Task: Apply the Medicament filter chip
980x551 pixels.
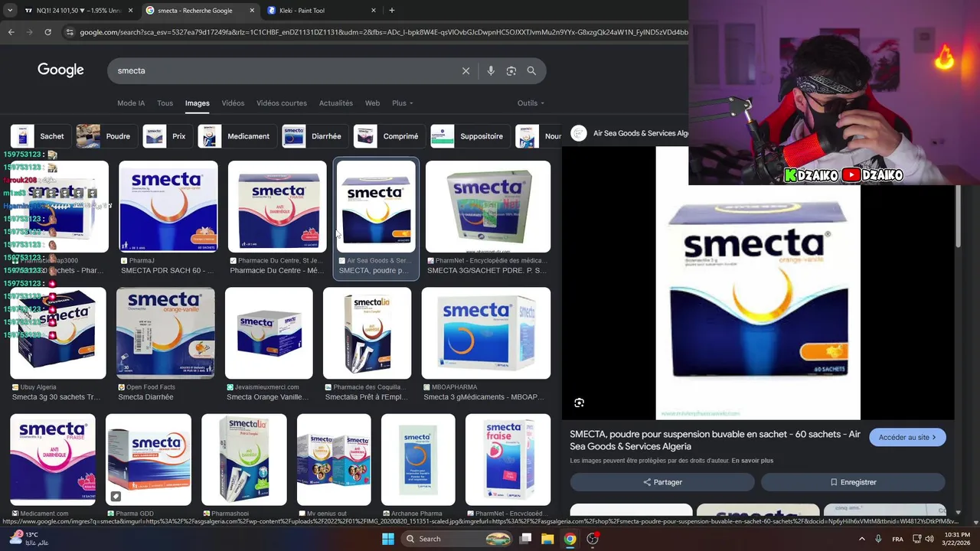Action: click(x=237, y=136)
